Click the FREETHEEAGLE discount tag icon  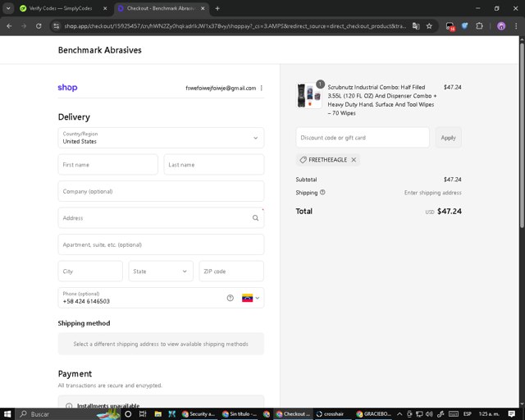click(x=303, y=160)
